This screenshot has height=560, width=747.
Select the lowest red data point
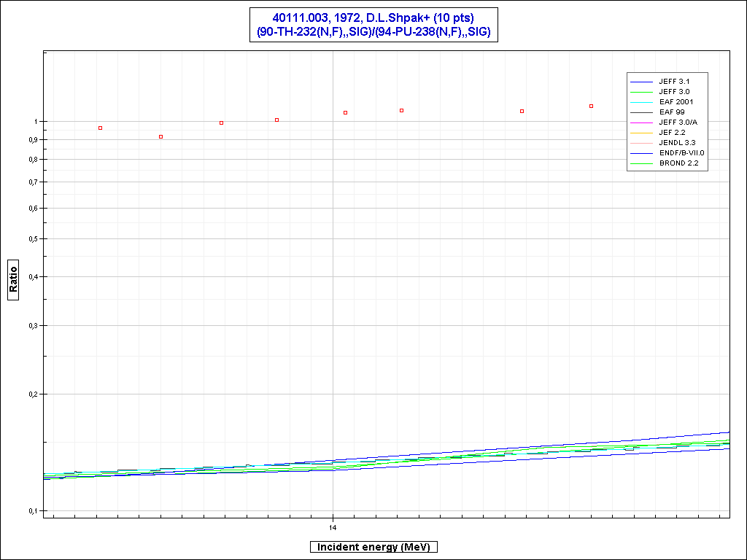[161, 137]
